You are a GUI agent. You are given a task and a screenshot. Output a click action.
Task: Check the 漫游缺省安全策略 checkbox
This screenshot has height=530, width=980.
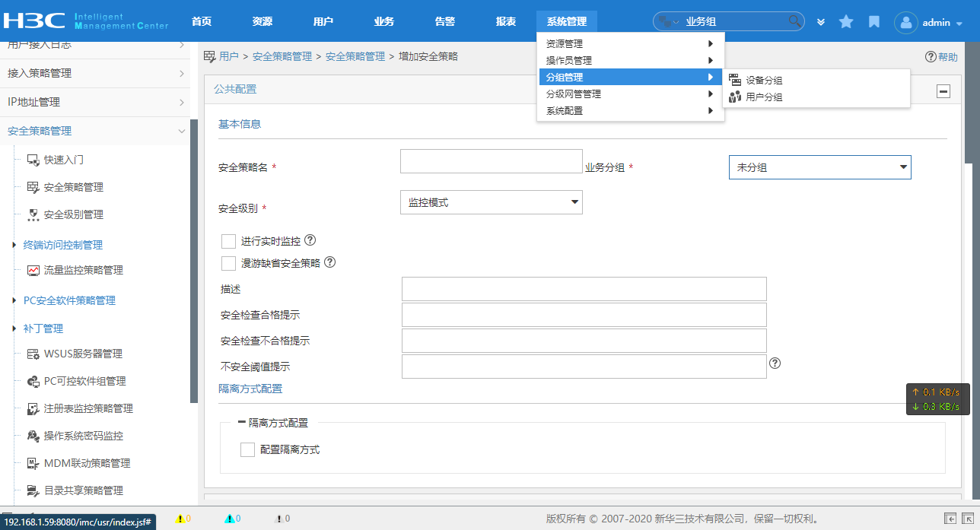coord(228,263)
